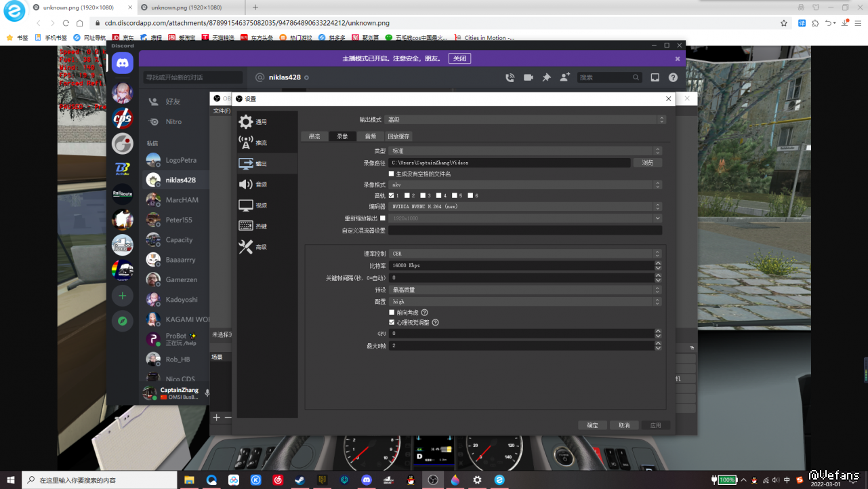The height and width of the screenshot is (489, 868).
Task: Click 关闭 on the streamer mode banner
Action: coord(460,58)
